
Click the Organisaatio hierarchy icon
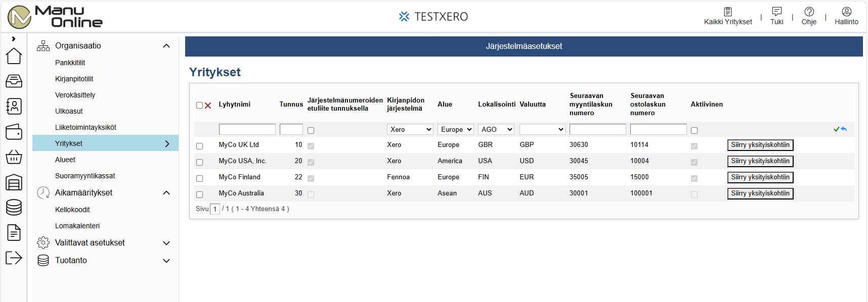click(x=44, y=46)
